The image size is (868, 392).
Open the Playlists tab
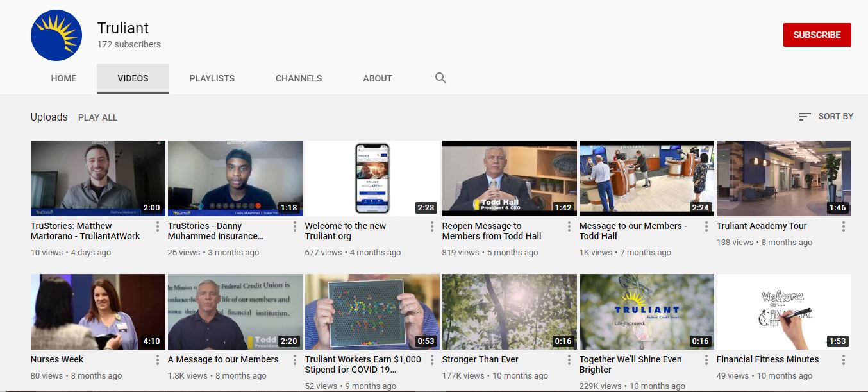(212, 78)
